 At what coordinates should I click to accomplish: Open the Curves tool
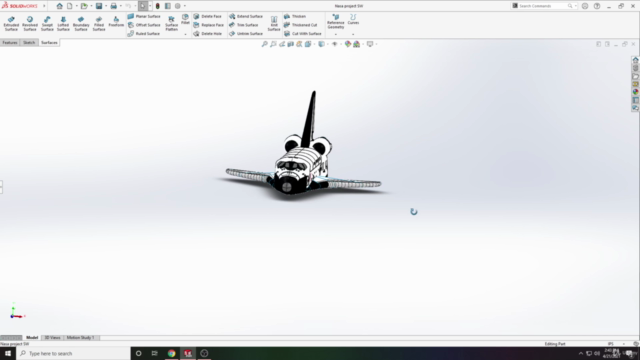click(353, 19)
